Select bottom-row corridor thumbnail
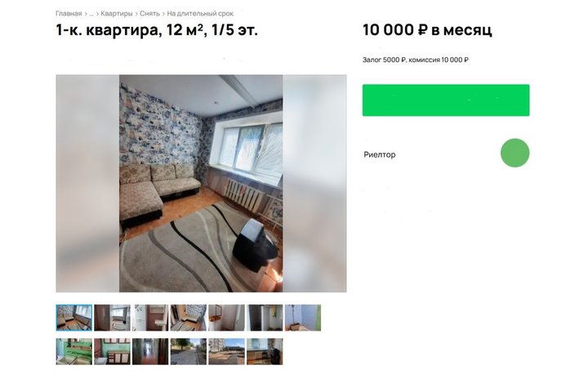The image size is (588, 392). click(150, 351)
